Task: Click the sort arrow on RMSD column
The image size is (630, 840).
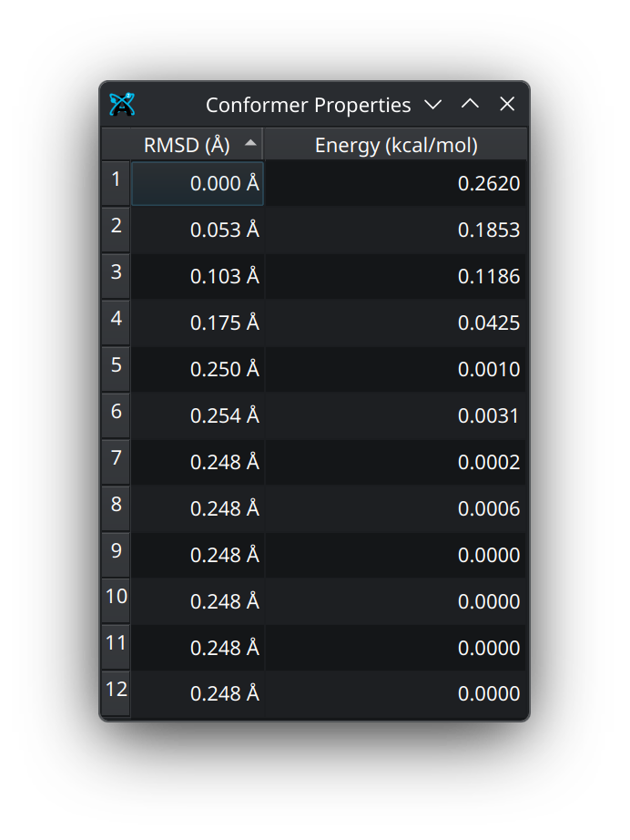Action: (251, 143)
